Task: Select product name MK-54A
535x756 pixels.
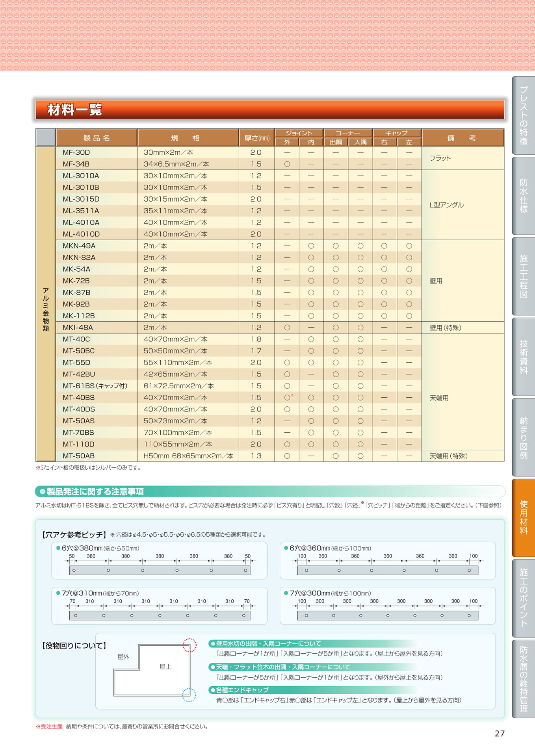Action: [76, 269]
